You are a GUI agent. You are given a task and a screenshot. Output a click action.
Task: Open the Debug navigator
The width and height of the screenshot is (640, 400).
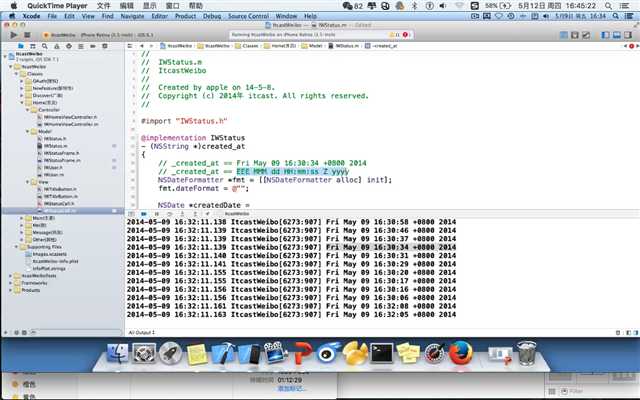click(x=81, y=46)
